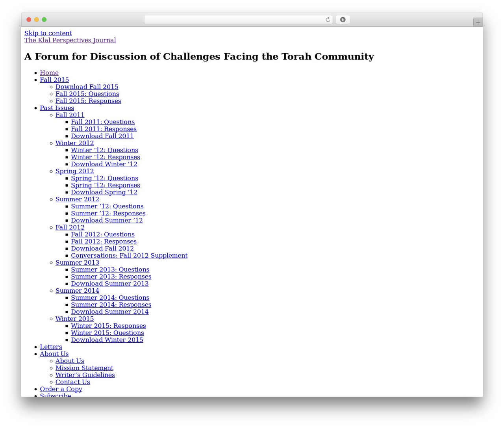Open the Summer 2012 issue link
Screen dimensions: 504x427
tap(78, 200)
